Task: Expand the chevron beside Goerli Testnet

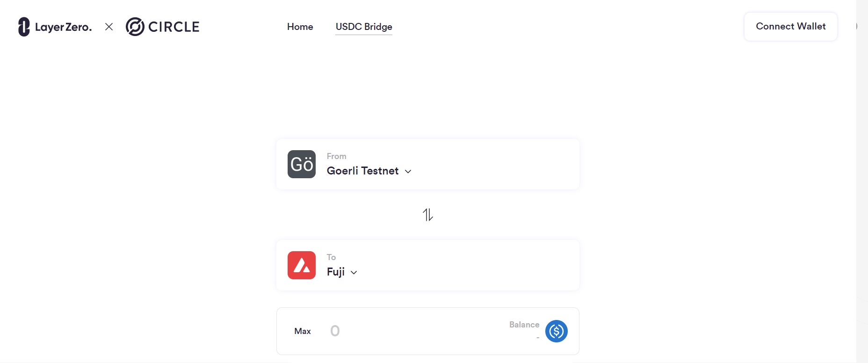Action: [x=408, y=171]
